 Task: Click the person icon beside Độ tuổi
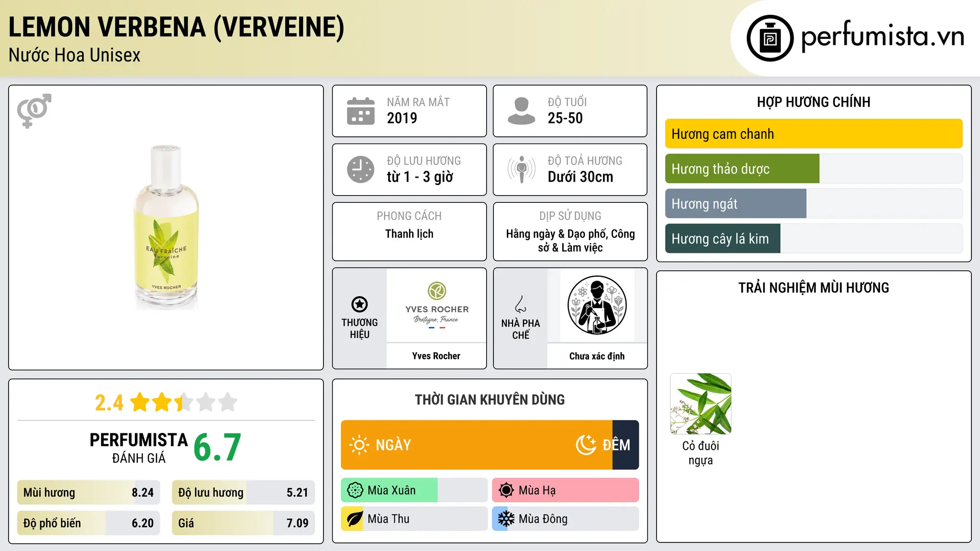(x=521, y=111)
